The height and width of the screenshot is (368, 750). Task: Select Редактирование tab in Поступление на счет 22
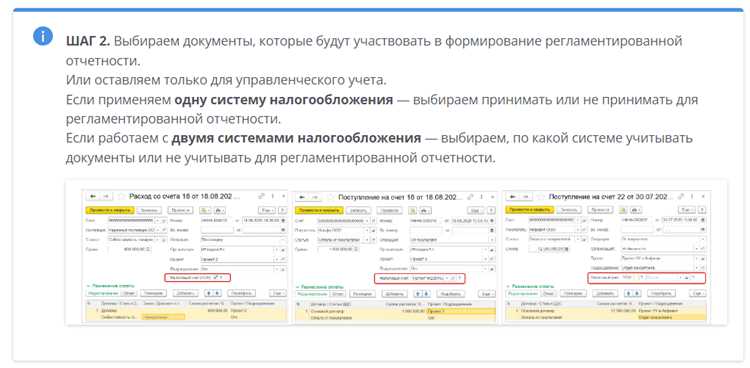coord(523,293)
